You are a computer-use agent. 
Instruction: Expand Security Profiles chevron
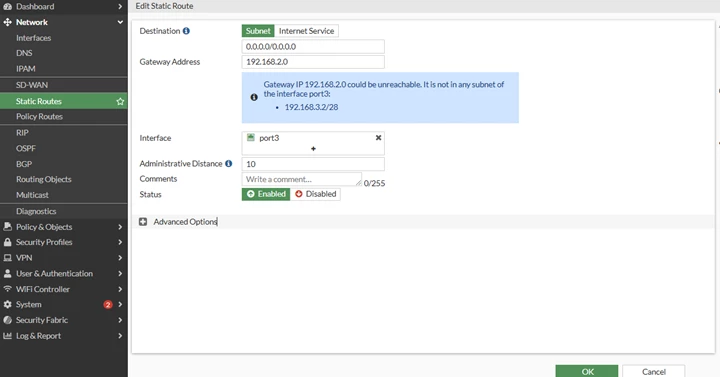(x=120, y=242)
